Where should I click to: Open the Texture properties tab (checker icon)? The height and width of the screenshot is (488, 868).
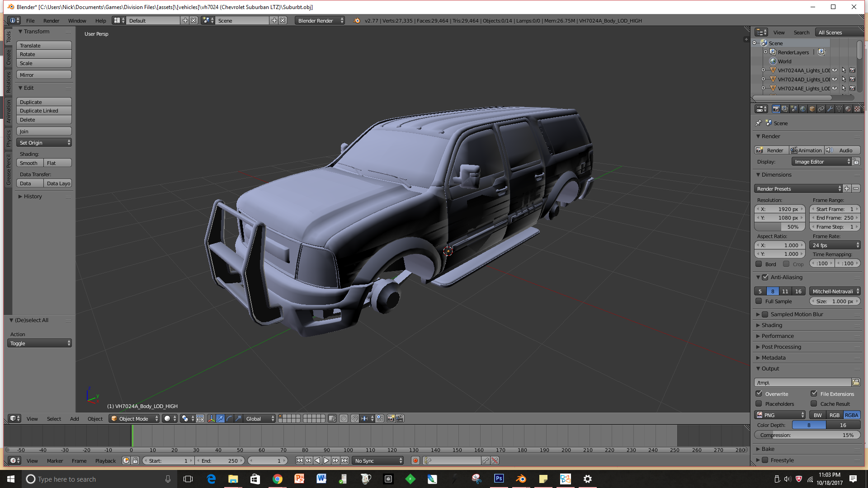(x=857, y=109)
